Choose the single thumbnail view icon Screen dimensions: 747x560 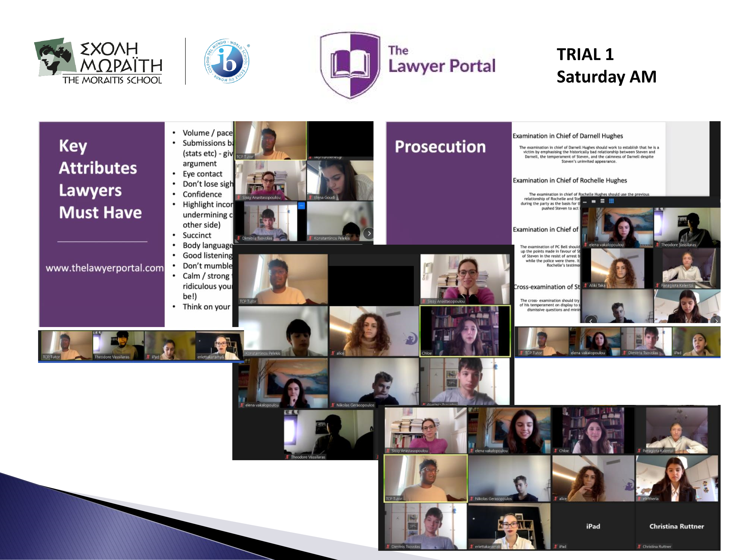coord(594,201)
